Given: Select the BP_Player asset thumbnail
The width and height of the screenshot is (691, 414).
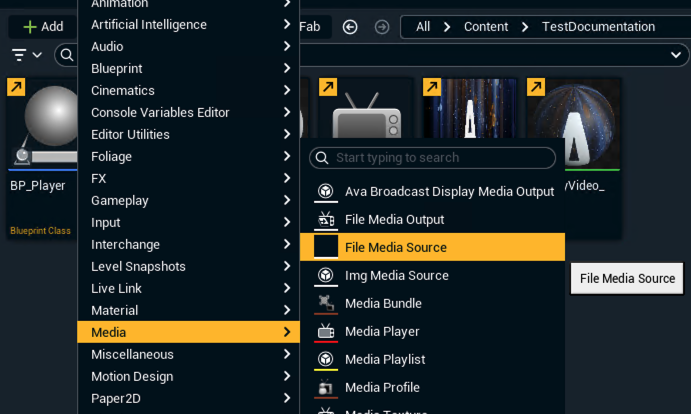Looking at the screenshot, I should 43,123.
